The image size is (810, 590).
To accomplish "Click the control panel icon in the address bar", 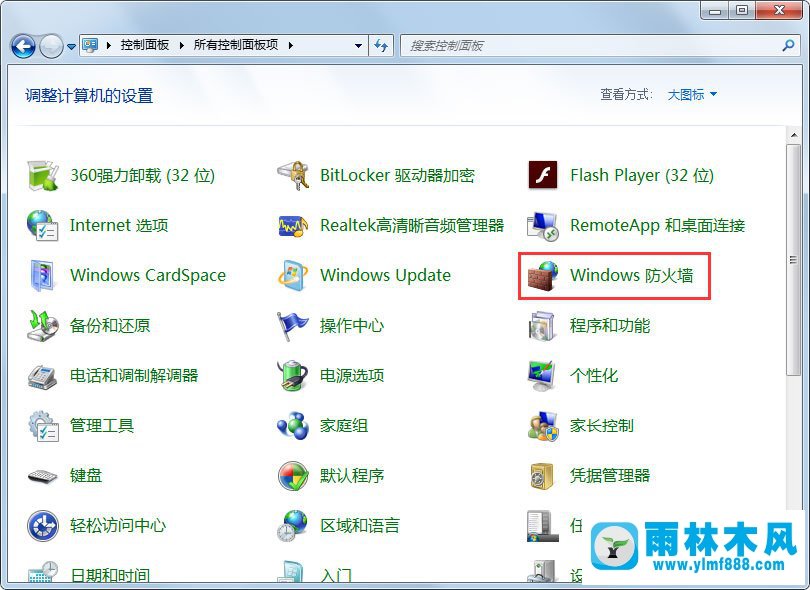I will coord(90,45).
